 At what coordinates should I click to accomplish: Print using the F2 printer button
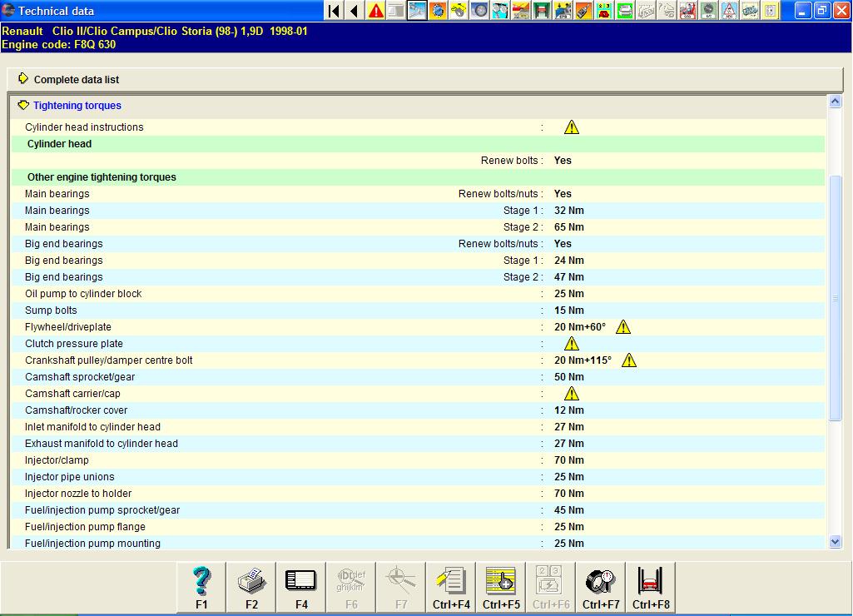click(251, 587)
